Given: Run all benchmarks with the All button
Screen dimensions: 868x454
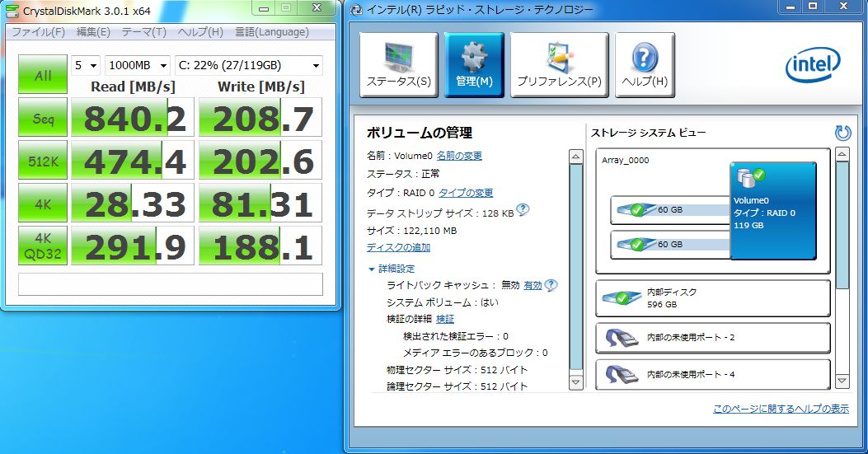Looking at the screenshot, I should [x=43, y=74].
